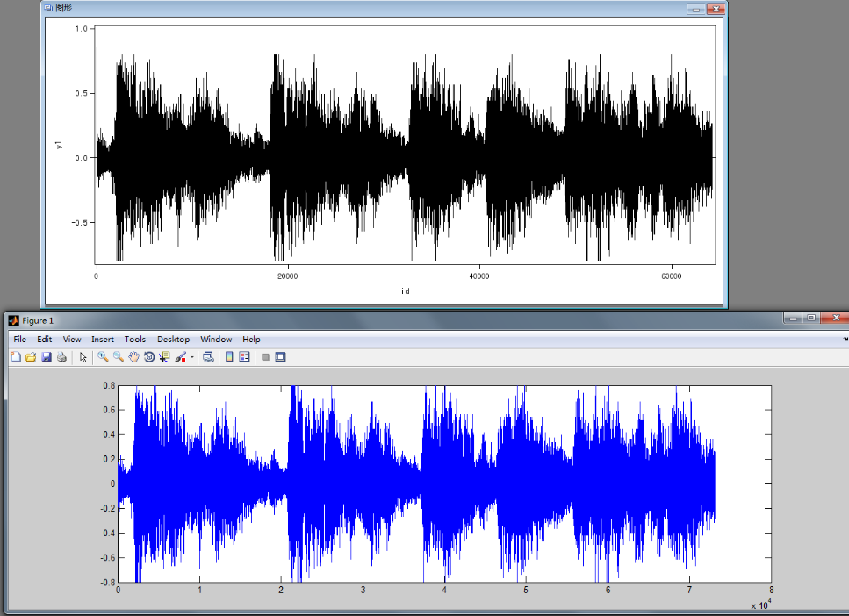
Task: Click the window icon of the 图形 window
Action: (49, 8)
